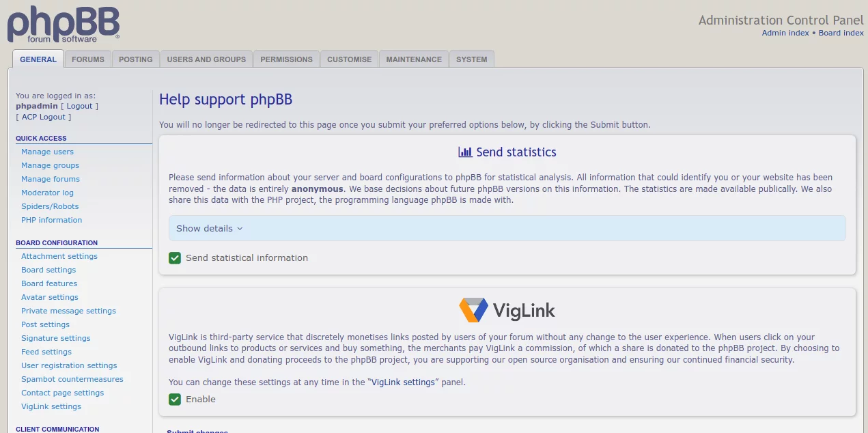The image size is (868, 433).
Task: Click the VigLink logo
Action: tap(507, 310)
